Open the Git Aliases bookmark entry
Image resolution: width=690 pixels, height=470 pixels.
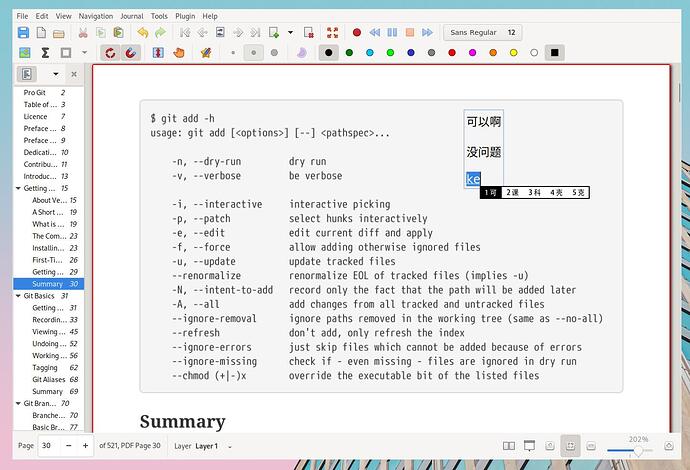(49, 380)
